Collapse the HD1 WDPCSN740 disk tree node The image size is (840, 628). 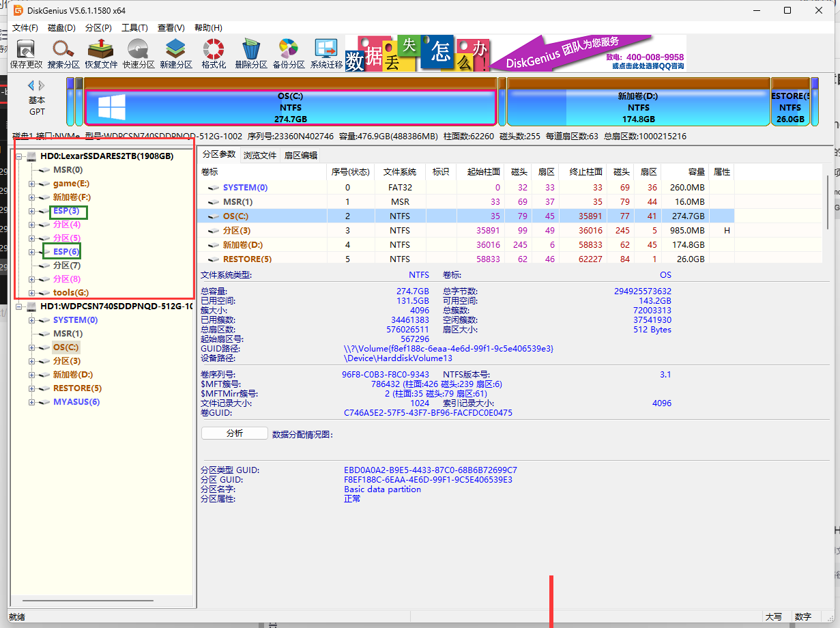[x=19, y=306]
